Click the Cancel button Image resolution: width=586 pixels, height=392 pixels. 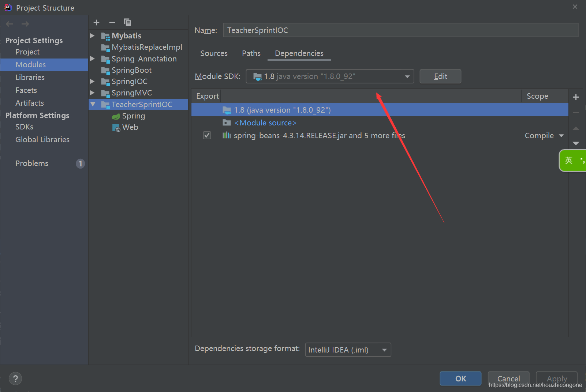tap(508, 378)
